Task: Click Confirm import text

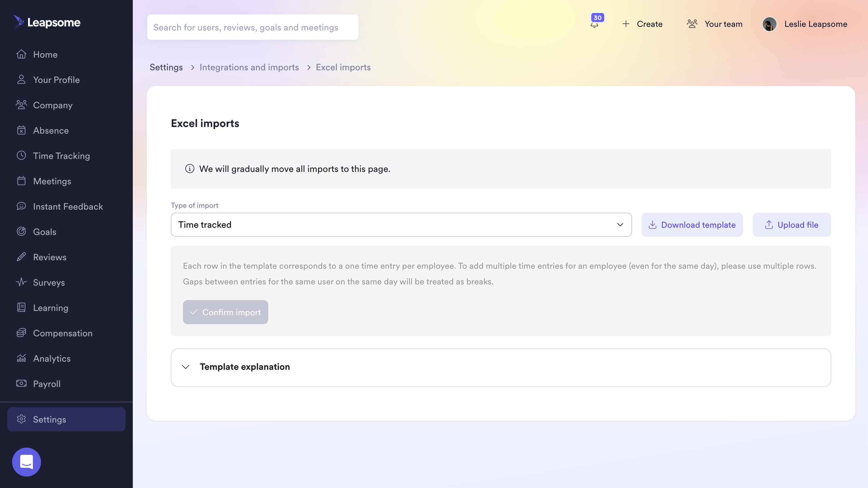Action: pos(231,312)
